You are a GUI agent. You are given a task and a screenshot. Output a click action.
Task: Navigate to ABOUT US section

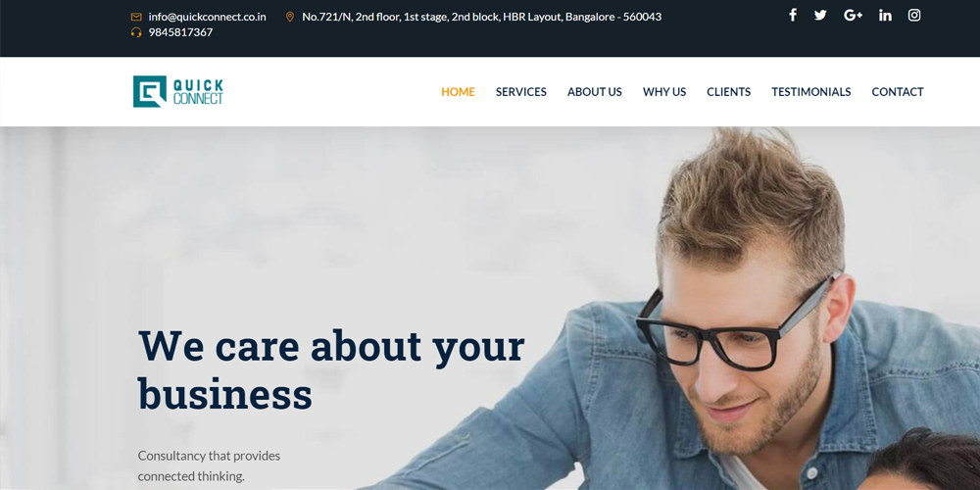click(595, 92)
